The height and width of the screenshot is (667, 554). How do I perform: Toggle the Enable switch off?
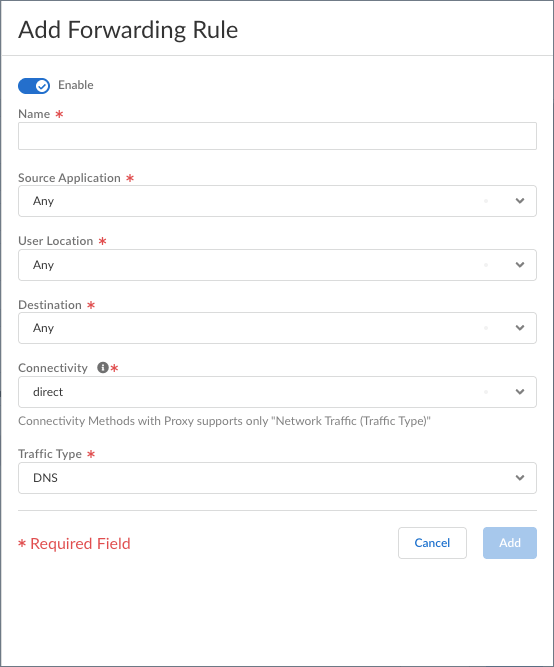pyautogui.click(x=34, y=86)
